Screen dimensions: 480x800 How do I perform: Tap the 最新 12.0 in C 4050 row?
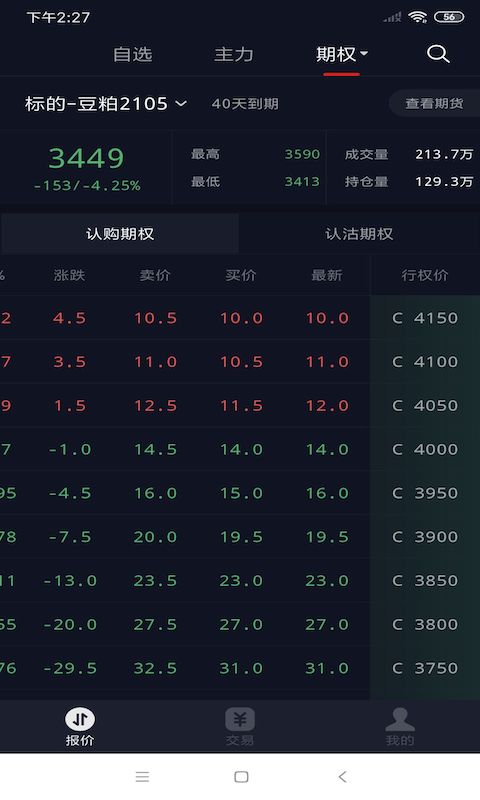[x=326, y=406]
